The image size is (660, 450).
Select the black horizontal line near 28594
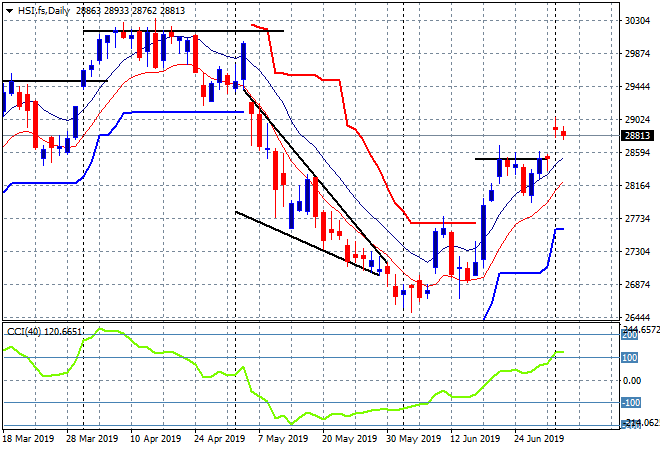tap(511, 159)
